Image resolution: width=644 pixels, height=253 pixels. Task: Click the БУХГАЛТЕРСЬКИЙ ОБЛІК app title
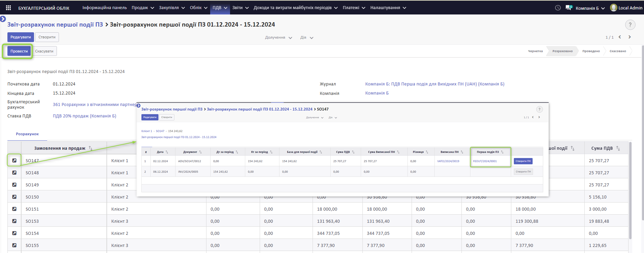(x=44, y=8)
